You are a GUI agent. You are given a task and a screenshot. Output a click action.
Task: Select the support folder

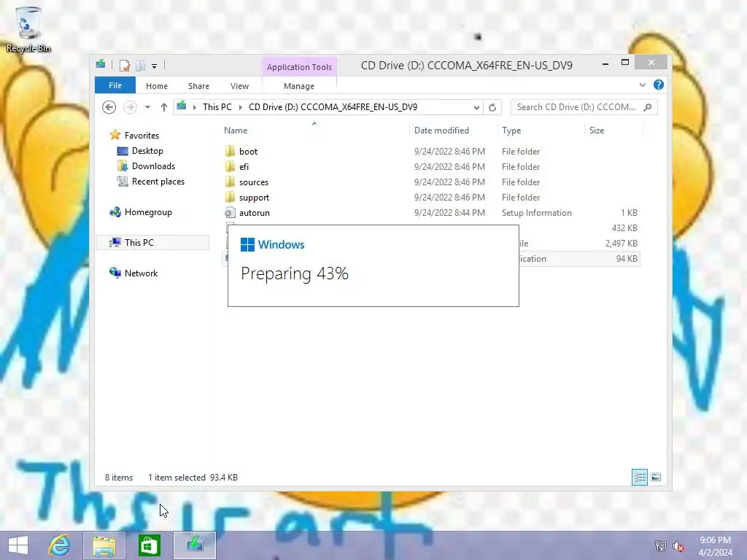[x=254, y=197]
